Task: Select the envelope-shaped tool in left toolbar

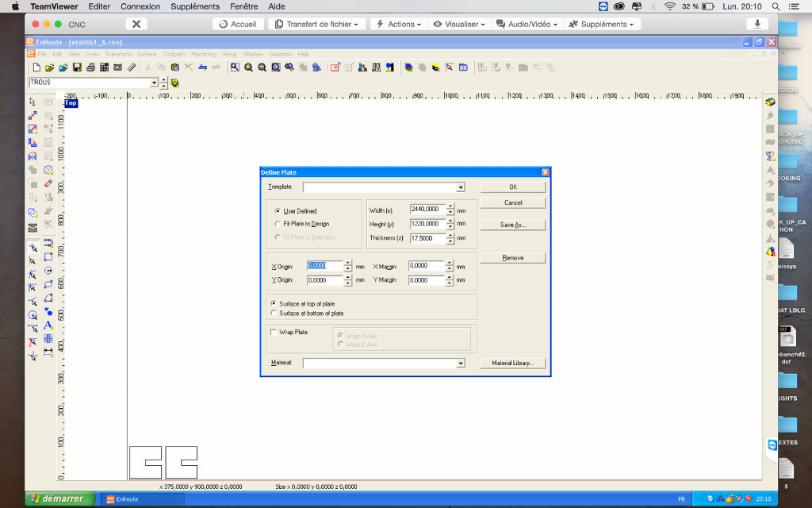Action: click(33, 228)
